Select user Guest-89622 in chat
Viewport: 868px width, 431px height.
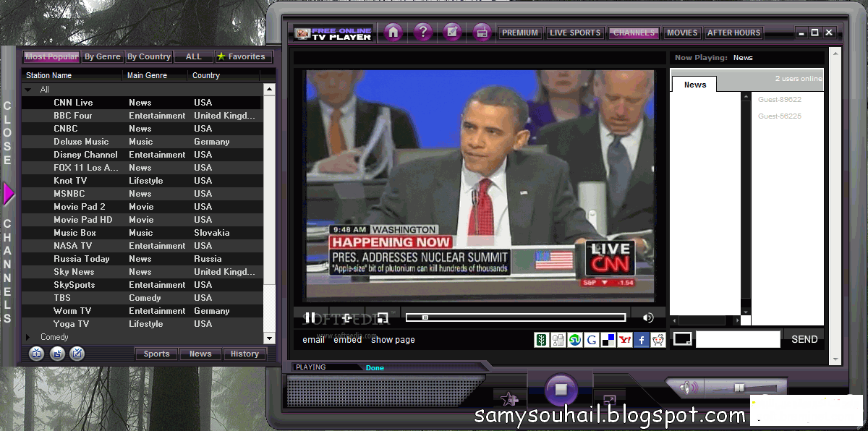click(780, 100)
